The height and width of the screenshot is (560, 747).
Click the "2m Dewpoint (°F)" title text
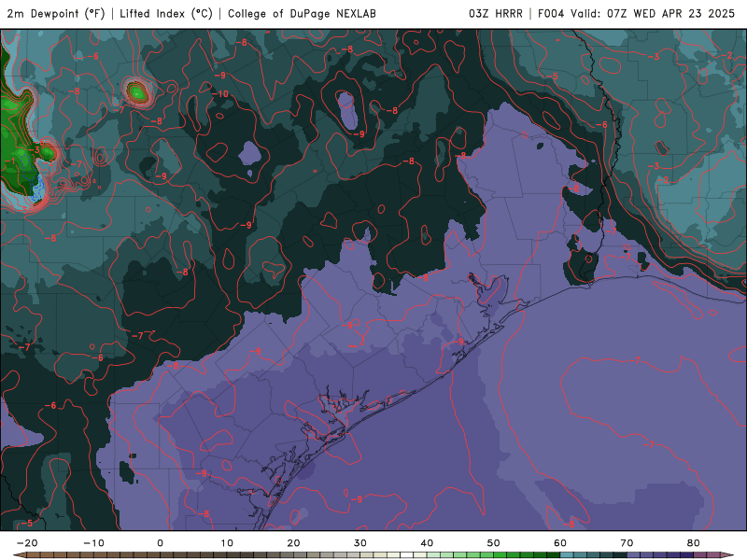[x=56, y=14]
